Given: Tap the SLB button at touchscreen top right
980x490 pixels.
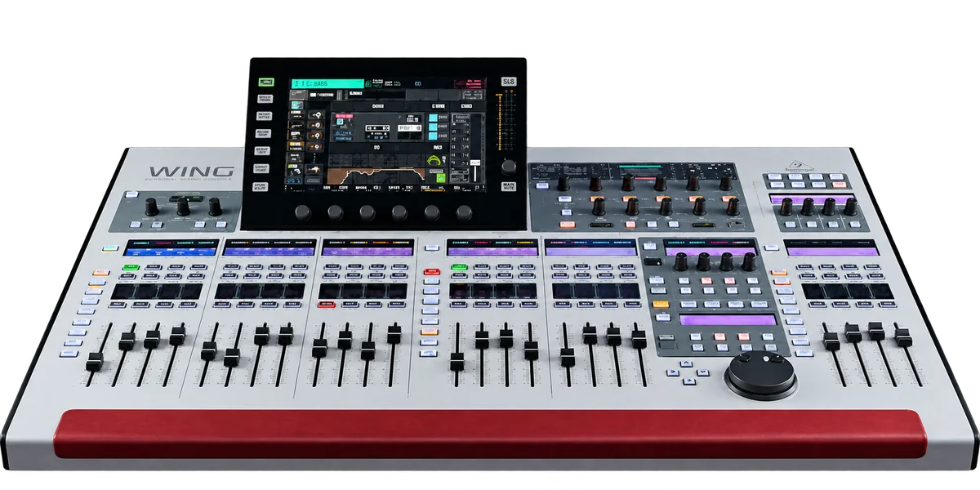Looking at the screenshot, I should tap(509, 81).
